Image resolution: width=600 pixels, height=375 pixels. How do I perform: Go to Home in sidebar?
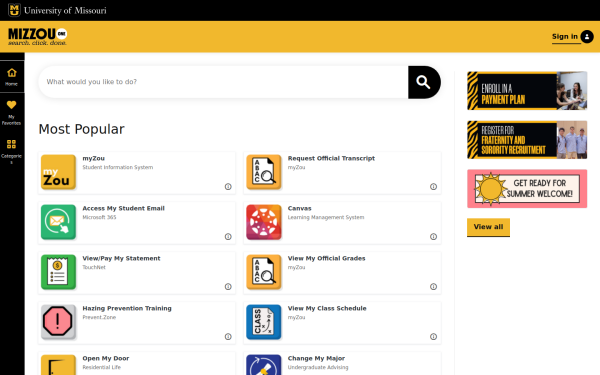[12, 77]
